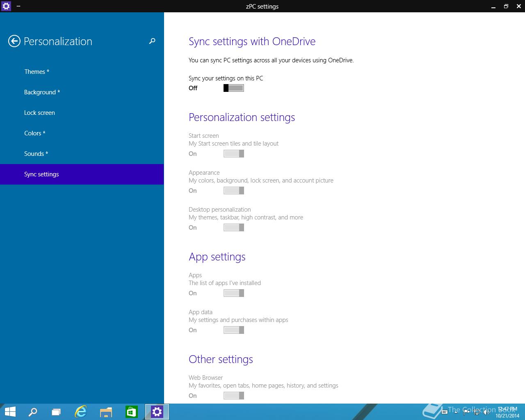Turn on Sync your settings on this PC
525x420 pixels.
[234, 88]
